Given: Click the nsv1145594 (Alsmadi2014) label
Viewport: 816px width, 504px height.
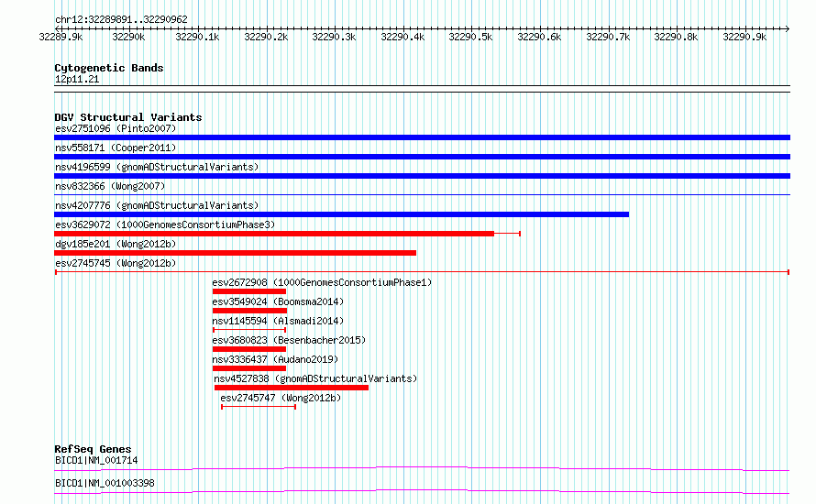Looking at the screenshot, I should click(x=278, y=321).
